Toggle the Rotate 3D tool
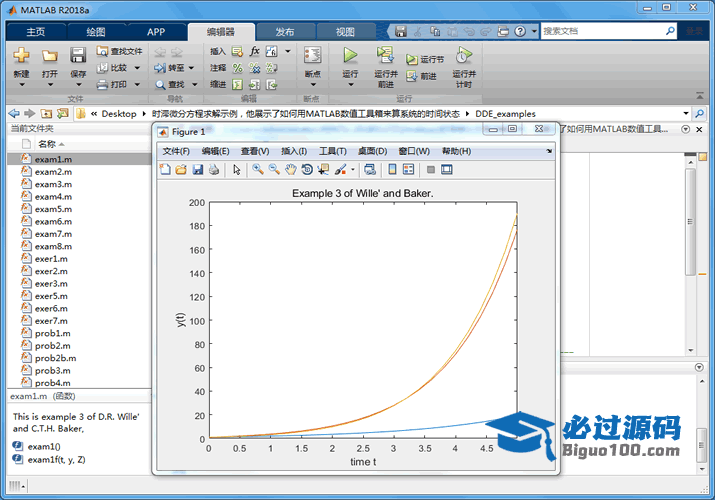Viewport: 715px width, 500px height. [x=307, y=170]
